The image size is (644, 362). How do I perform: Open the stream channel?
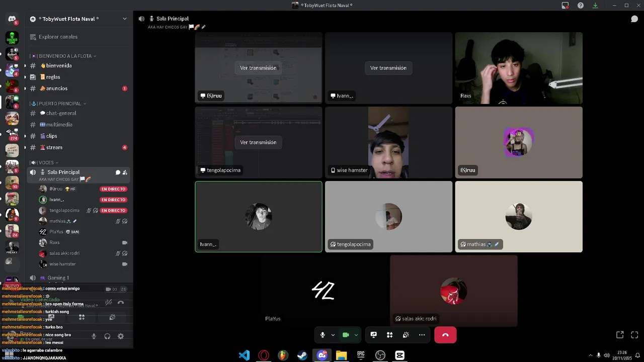(x=79, y=147)
